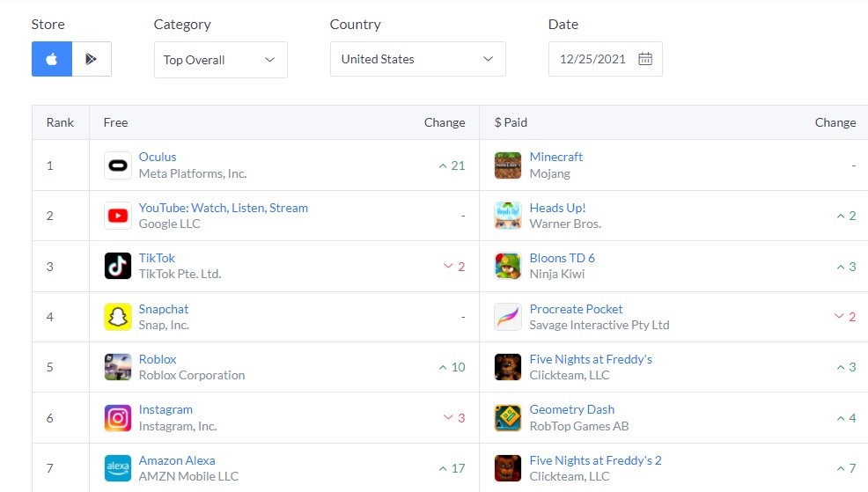868x492 pixels.
Task: Click the date input showing 12/25/2021
Action: click(x=592, y=59)
